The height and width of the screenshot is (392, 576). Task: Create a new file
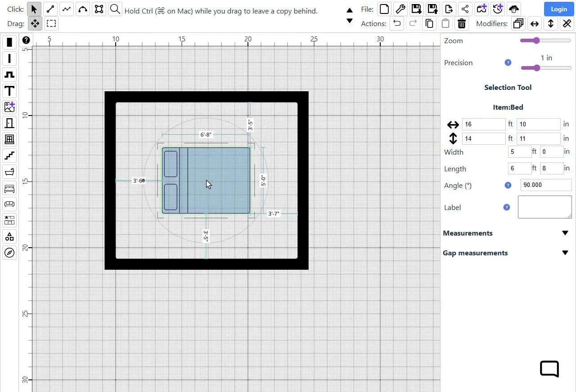point(384,9)
